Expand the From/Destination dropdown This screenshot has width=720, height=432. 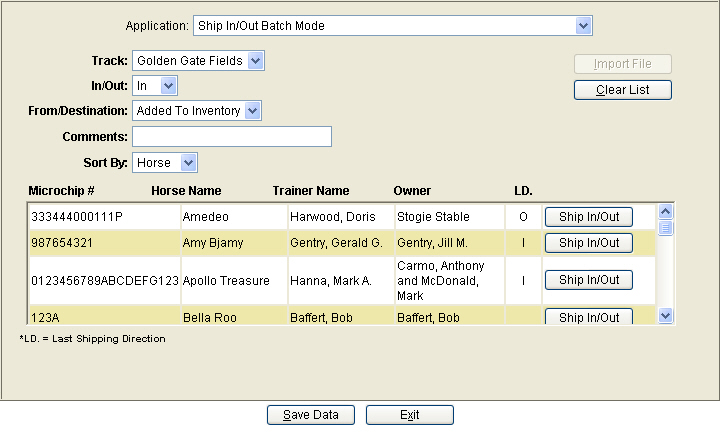pos(253,111)
